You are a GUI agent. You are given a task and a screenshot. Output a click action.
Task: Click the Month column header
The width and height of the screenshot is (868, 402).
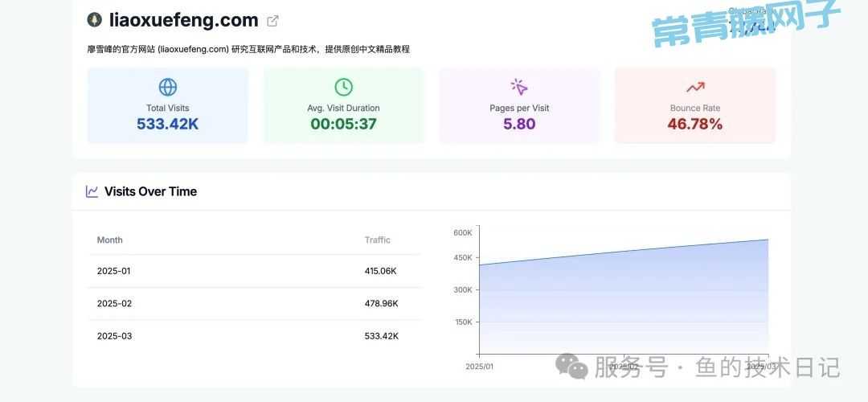[109, 240]
